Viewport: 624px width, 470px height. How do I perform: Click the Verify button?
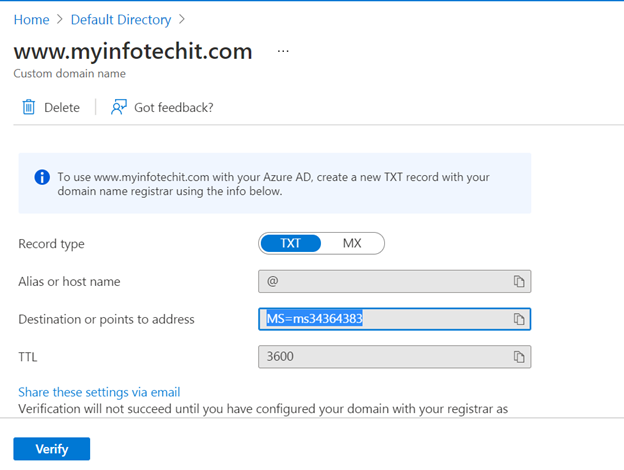click(x=52, y=449)
